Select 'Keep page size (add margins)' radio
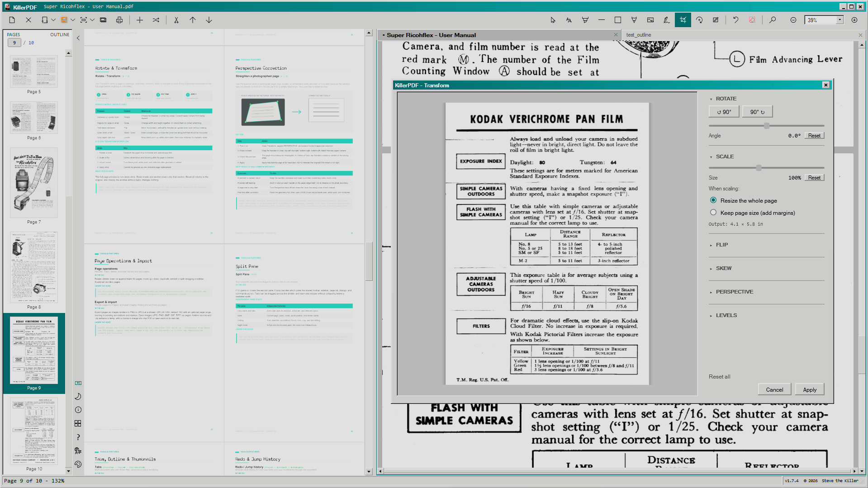The width and height of the screenshot is (868, 488). [x=713, y=213]
